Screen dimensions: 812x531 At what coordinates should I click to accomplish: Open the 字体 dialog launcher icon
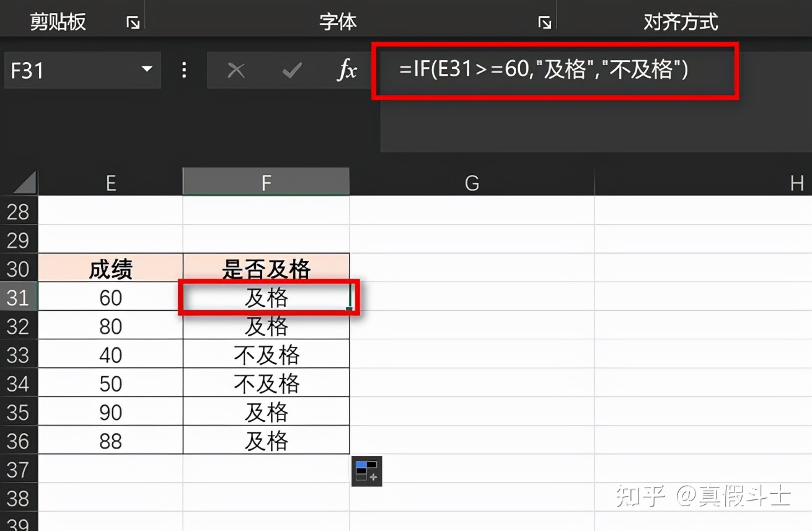click(x=544, y=21)
